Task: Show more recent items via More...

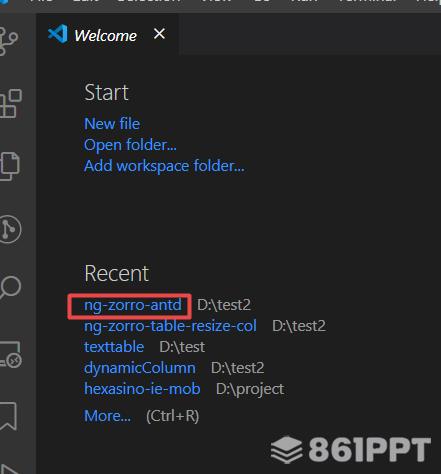Action: pos(107,416)
